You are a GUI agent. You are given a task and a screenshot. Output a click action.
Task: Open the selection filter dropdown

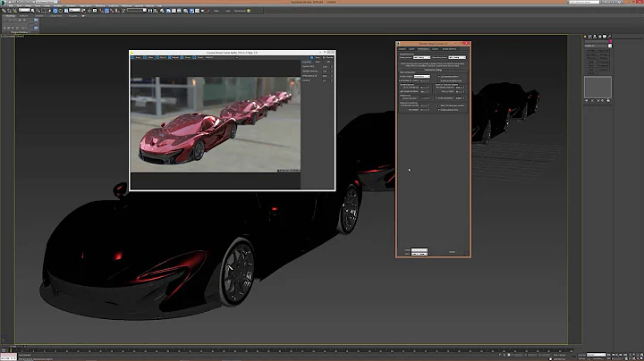point(24,10)
